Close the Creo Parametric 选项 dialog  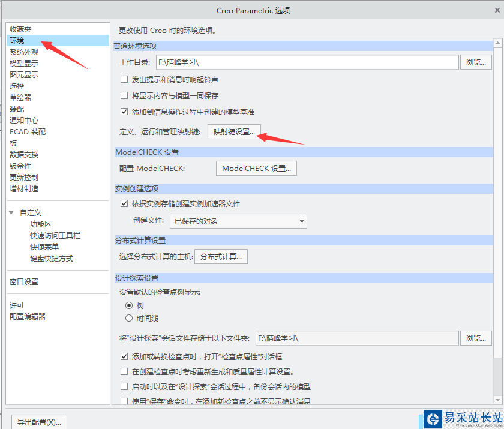pyautogui.click(x=497, y=10)
